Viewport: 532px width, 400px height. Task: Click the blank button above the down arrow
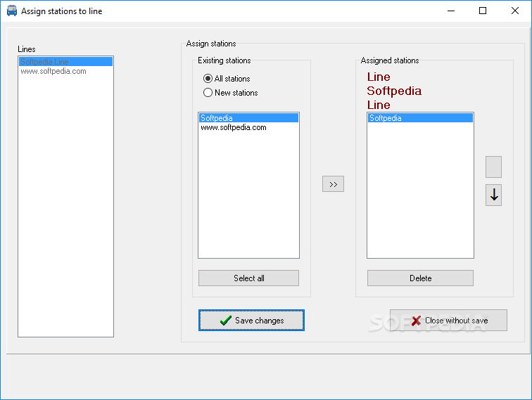coord(493,167)
